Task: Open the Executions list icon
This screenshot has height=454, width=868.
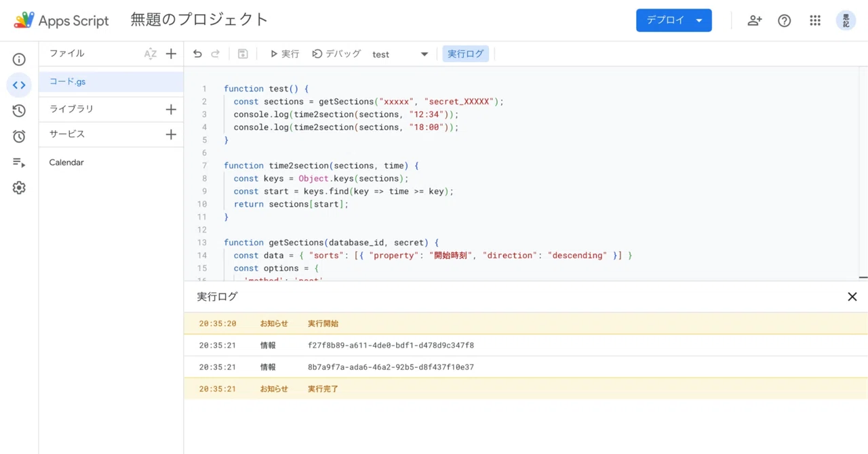Action: 19,162
